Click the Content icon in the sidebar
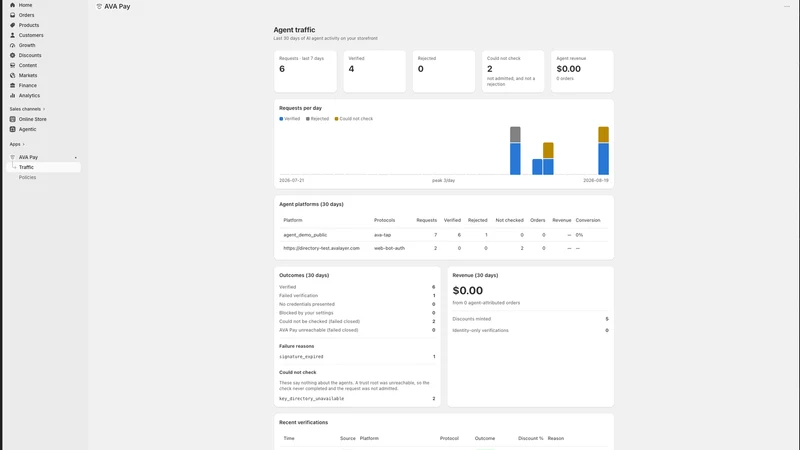 tap(13, 65)
